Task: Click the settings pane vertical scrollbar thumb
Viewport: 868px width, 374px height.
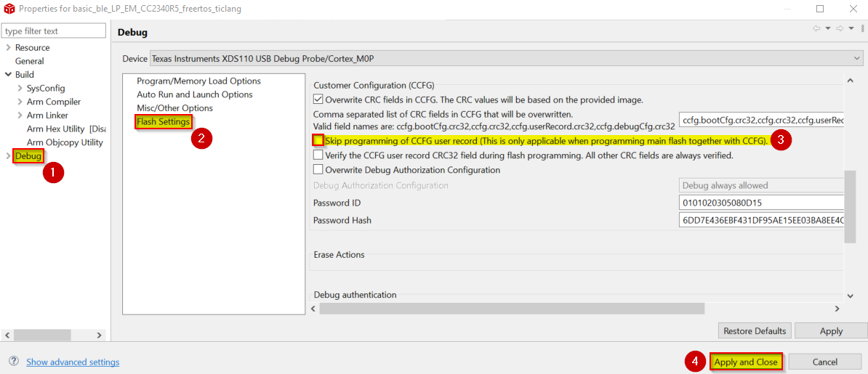Action: (x=851, y=206)
